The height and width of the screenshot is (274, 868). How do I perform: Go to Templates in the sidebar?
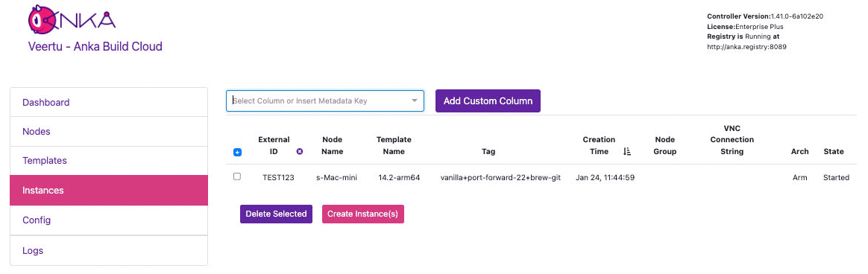click(109, 161)
